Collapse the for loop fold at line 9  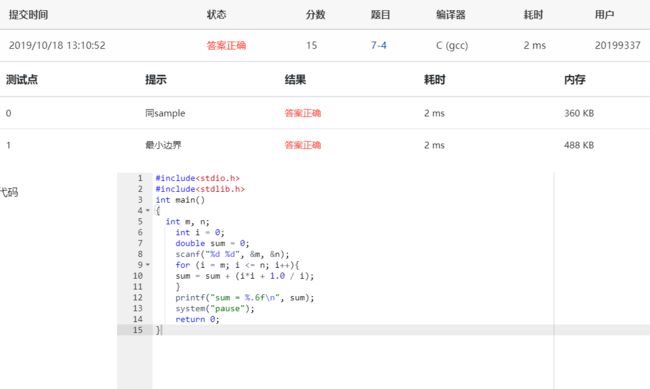tap(148, 265)
